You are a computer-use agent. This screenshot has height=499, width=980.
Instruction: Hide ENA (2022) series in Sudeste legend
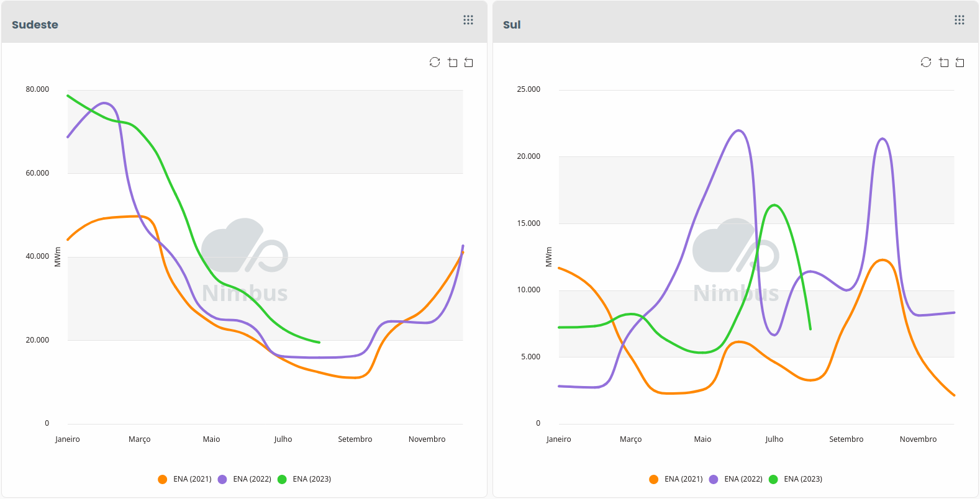[x=245, y=479]
